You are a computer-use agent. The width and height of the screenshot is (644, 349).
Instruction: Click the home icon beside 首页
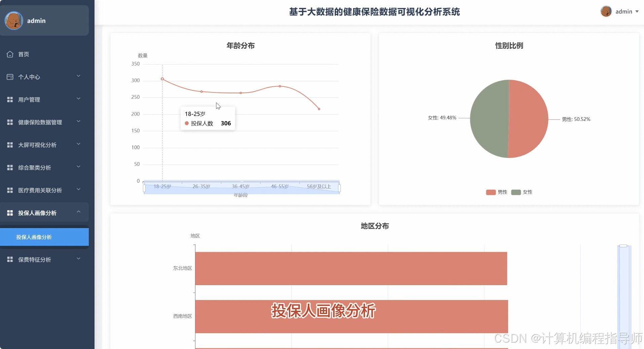(x=10, y=54)
